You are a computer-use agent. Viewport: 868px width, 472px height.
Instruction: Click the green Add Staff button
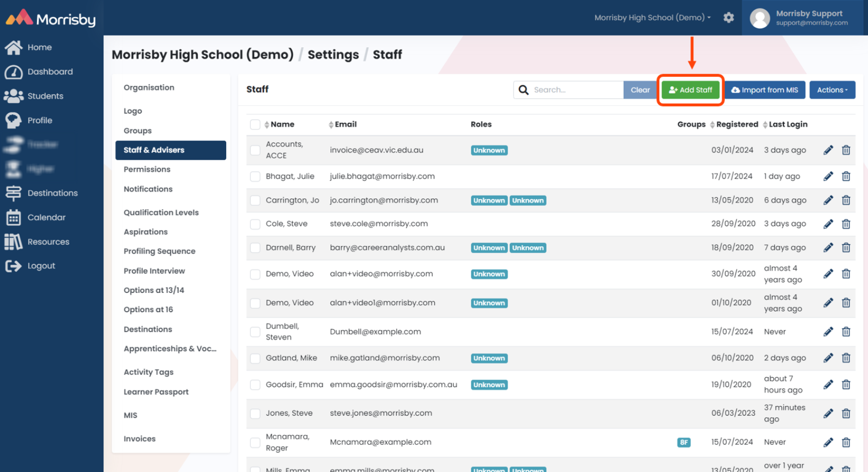tap(691, 90)
